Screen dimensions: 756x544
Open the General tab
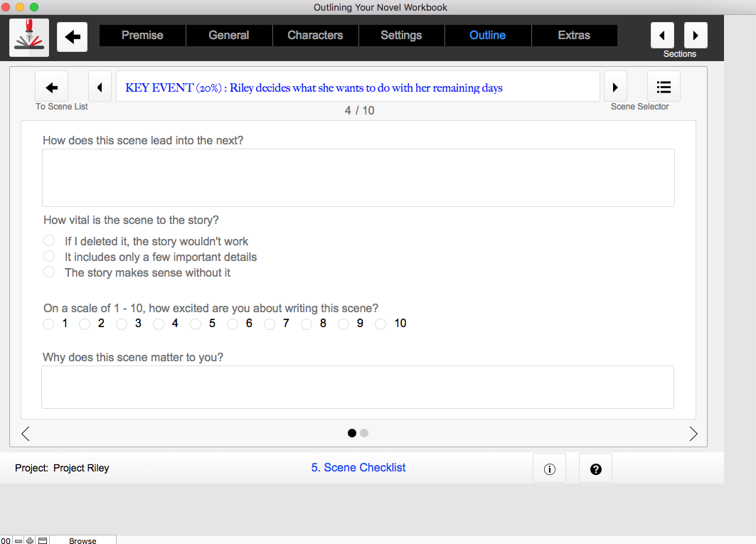[229, 36]
